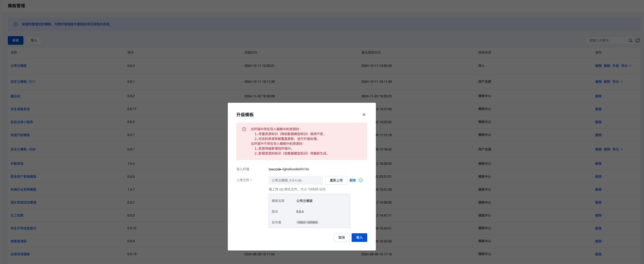Viewport: 644px width, 264px height.
Task: Click the keyword search input field
Action: (607, 40)
